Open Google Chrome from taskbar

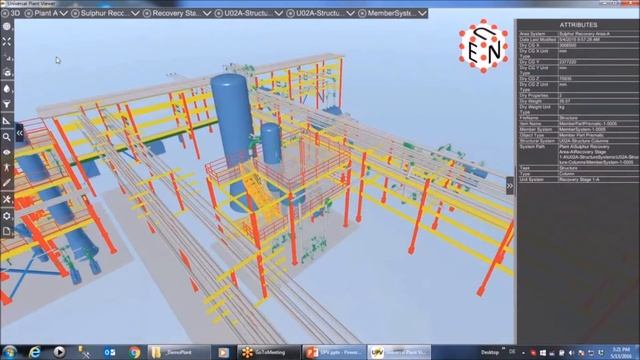point(134,352)
